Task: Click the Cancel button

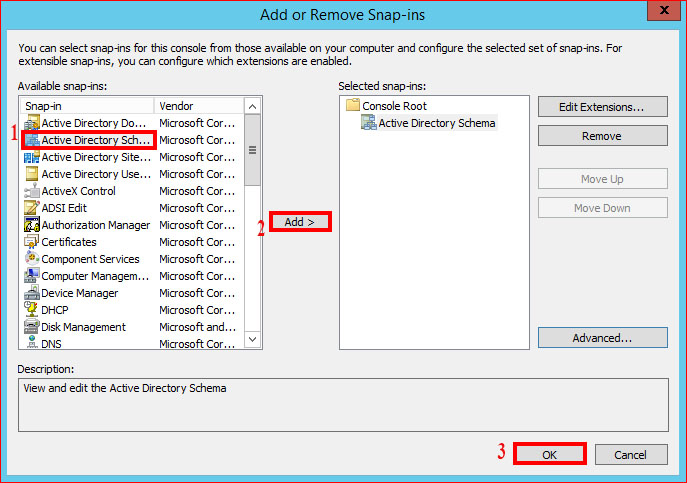Action: (631, 455)
